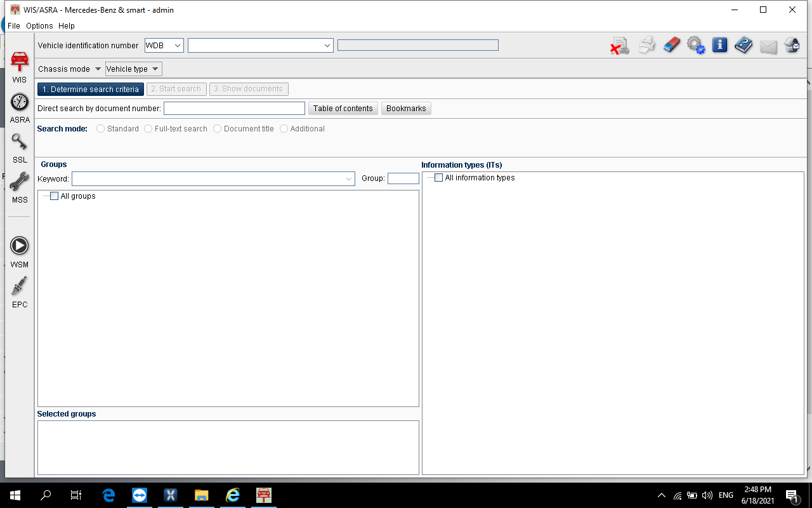Open Windows taskbar search
The height and width of the screenshot is (508, 812).
46,495
